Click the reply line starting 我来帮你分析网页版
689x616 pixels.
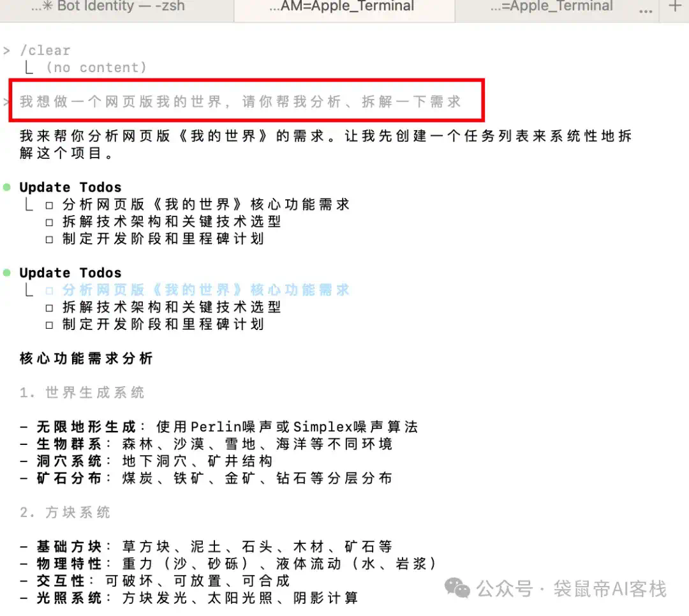click(x=325, y=136)
